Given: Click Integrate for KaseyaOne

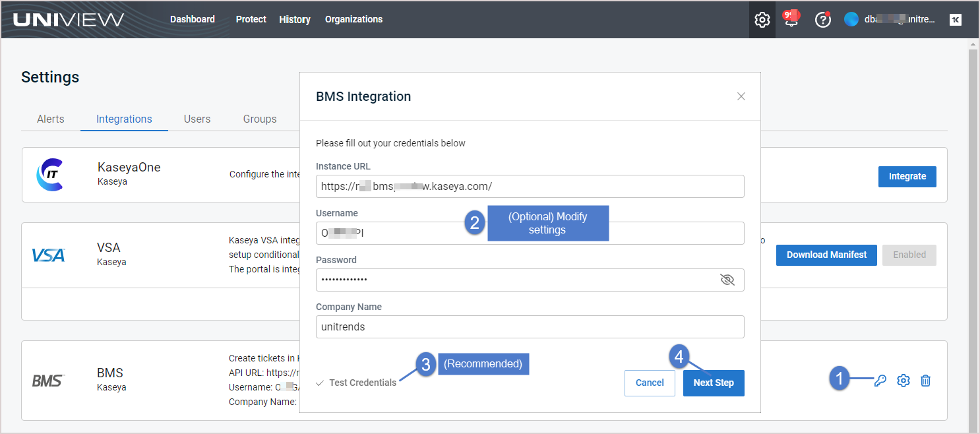Looking at the screenshot, I should point(907,176).
